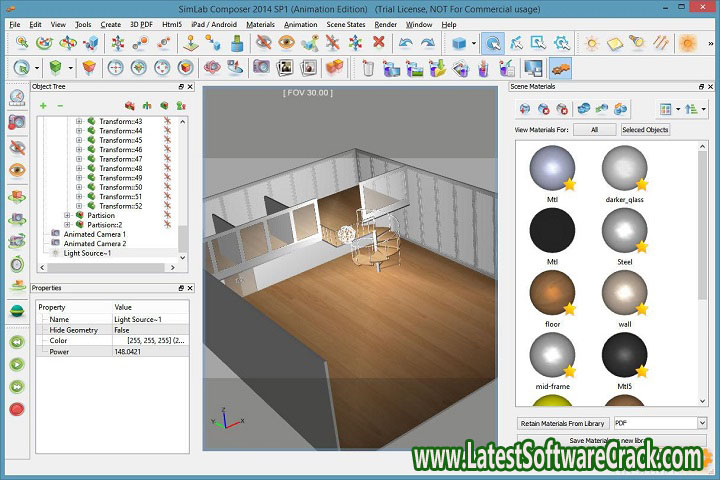Select the floor material swatch
Image resolution: width=720 pixels, height=480 pixels.
click(x=552, y=293)
